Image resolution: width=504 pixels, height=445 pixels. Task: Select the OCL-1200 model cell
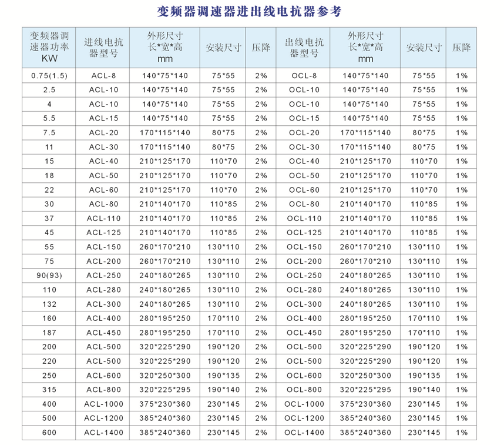[304, 419]
